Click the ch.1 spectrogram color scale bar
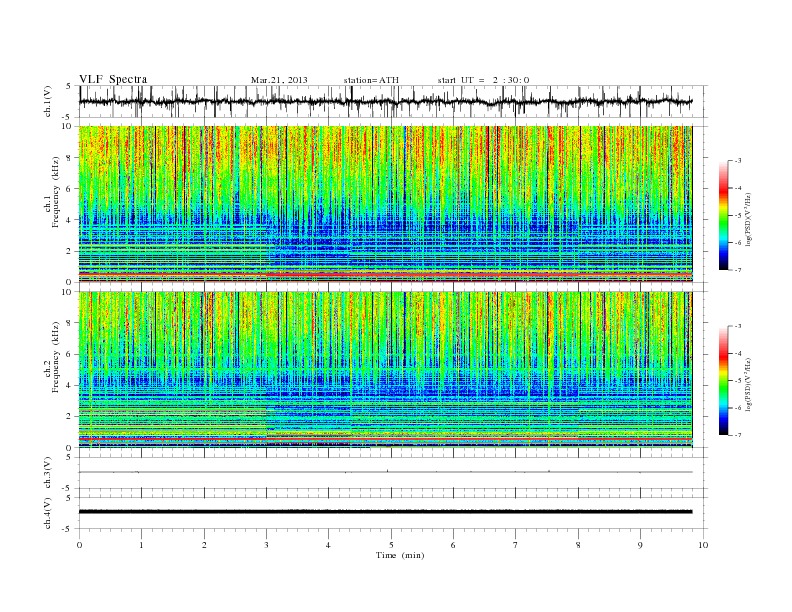 723,215
